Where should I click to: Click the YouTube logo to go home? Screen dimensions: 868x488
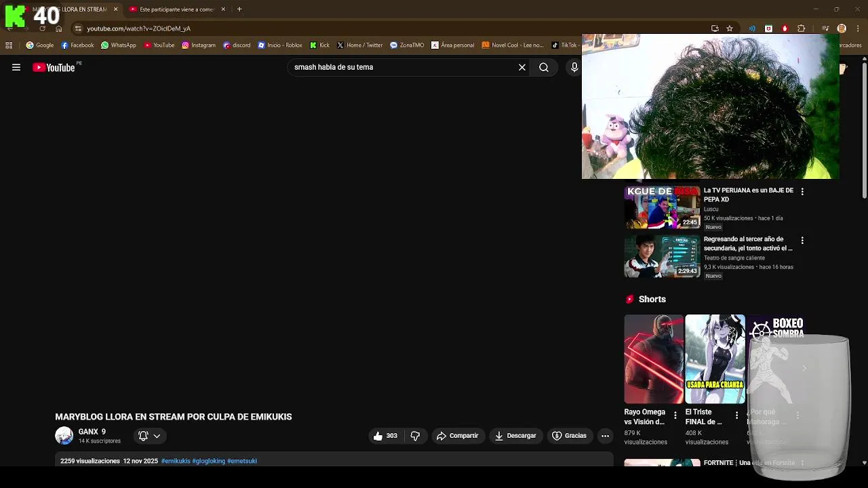point(54,67)
